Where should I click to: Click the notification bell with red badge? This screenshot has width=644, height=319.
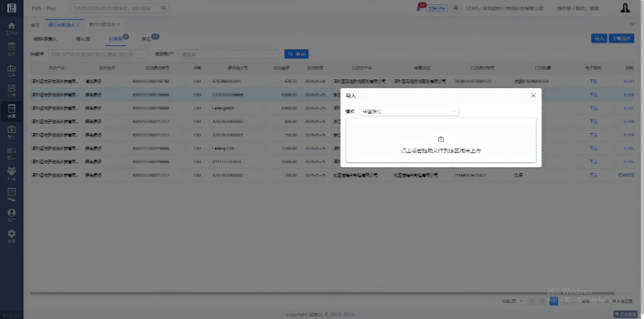click(x=419, y=9)
